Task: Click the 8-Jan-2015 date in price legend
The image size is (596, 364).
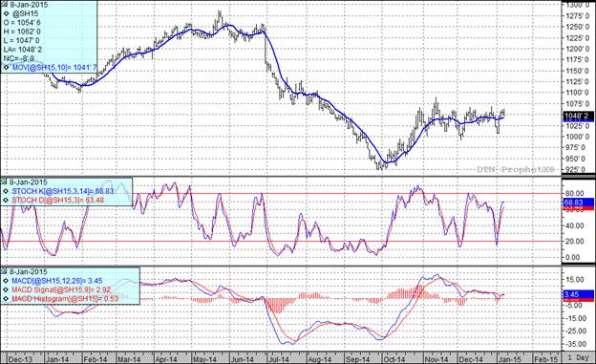Action: (29, 5)
